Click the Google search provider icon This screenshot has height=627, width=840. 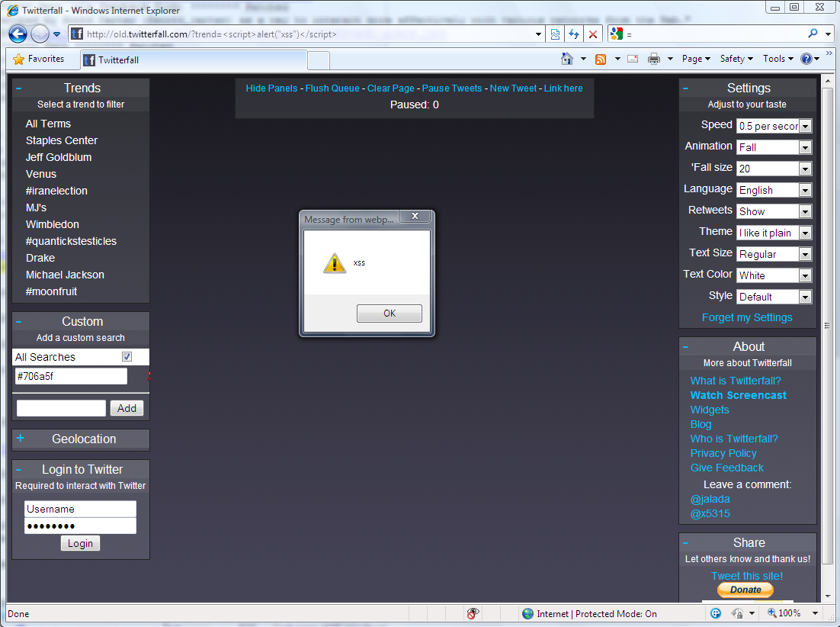point(617,34)
